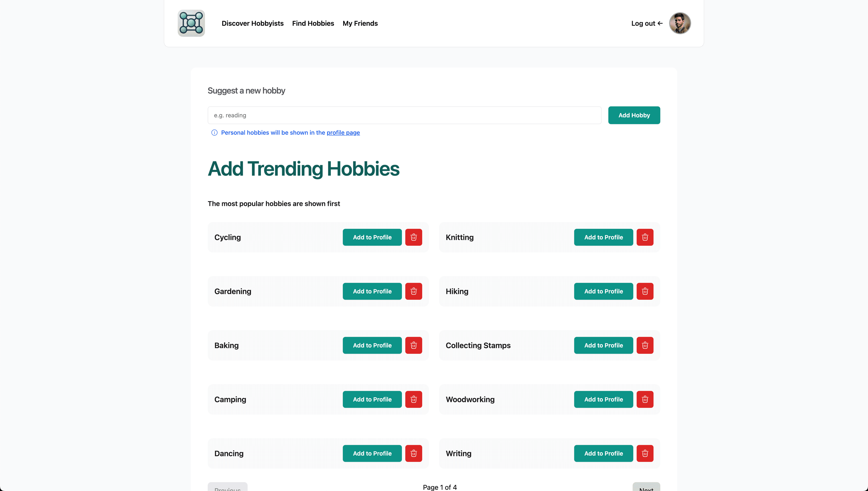Delete Baking using the red trash icon
This screenshot has height=491, width=868.
coord(413,345)
